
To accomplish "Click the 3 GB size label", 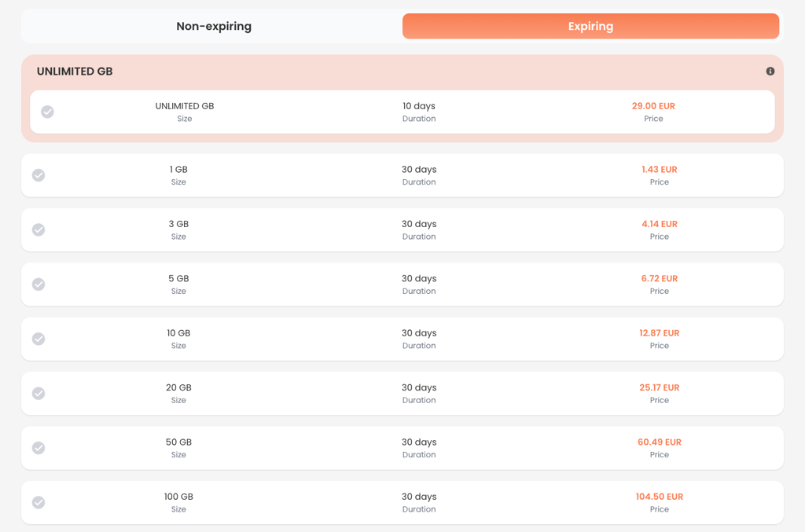I will [x=178, y=224].
